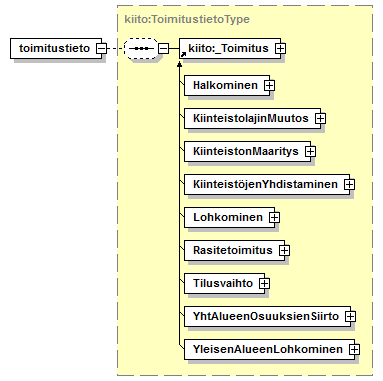Select the Lohkominen element box
The height and width of the screenshot is (381, 383).
pyautogui.click(x=229, y=218)
